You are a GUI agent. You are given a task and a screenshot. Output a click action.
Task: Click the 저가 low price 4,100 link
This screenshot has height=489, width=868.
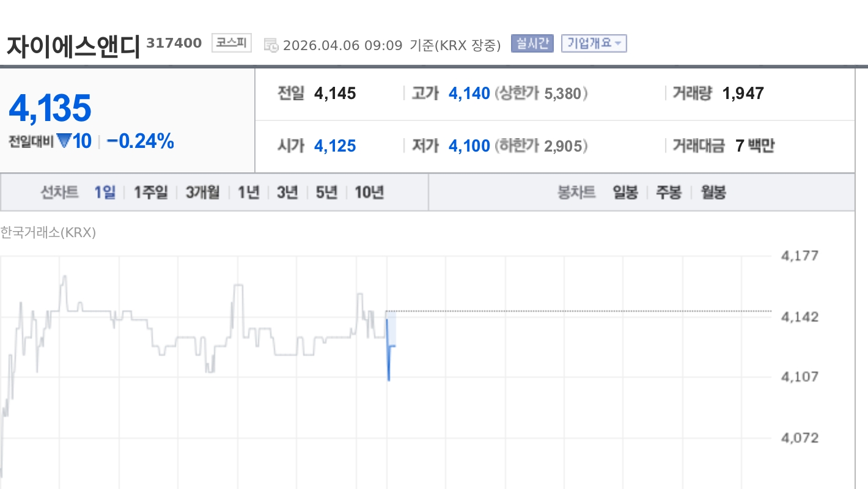coord(469,145)
